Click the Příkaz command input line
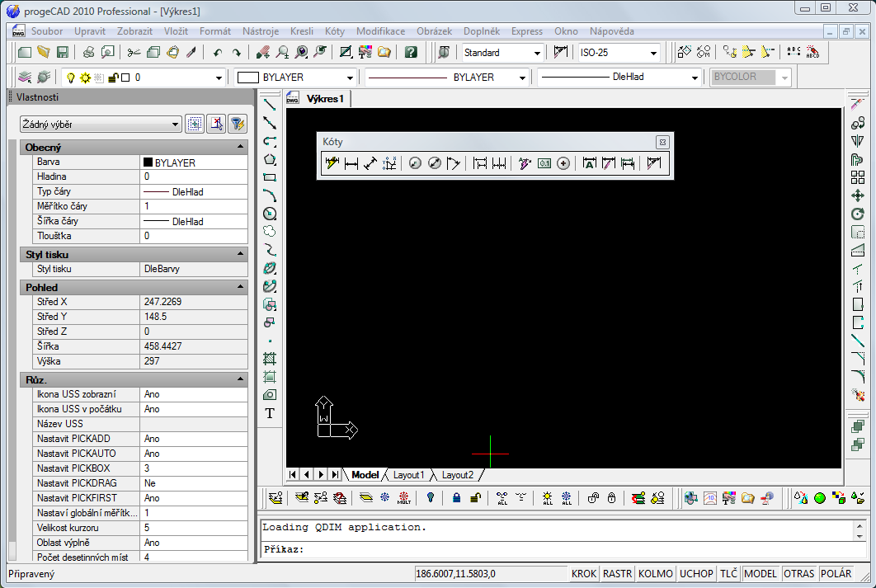This screenshot has height=588, width=876. click(x=563, y=549)
